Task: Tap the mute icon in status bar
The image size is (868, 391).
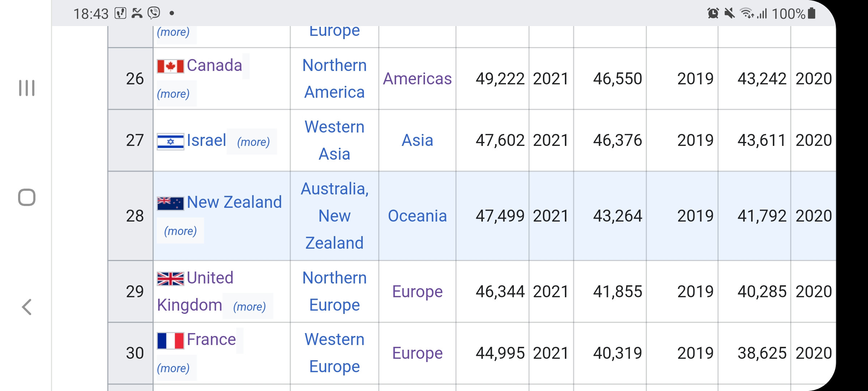Action: (x=729, y=13)
